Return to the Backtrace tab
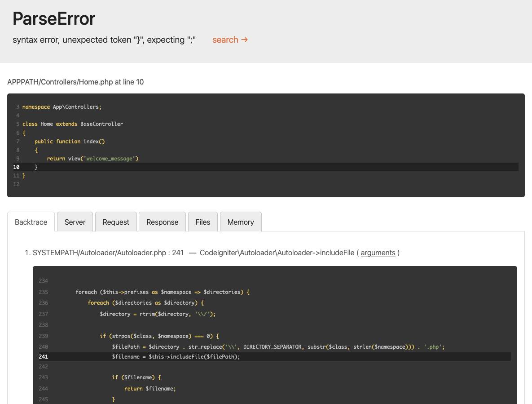The height and width of the screenshot is (404, 532). [x=31, y=222]
